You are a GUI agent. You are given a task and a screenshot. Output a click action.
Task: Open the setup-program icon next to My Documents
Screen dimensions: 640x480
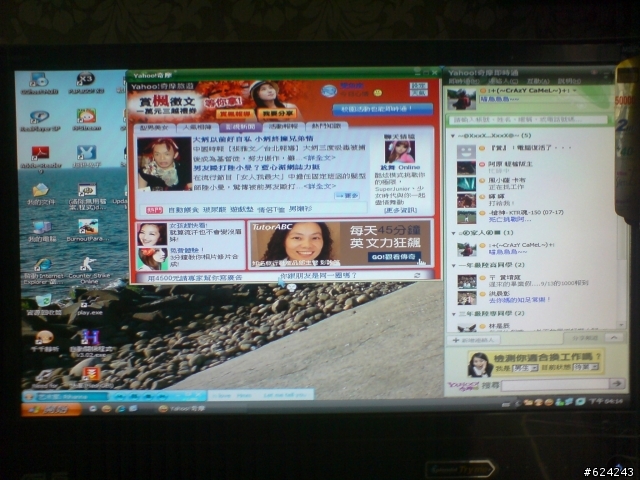point(87,196)
